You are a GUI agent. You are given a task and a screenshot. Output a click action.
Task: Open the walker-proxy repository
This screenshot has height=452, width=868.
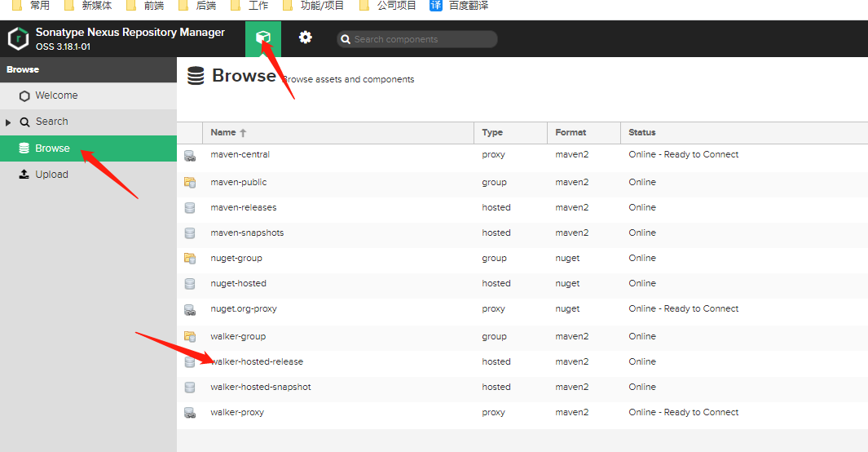click(x=237, y=412)
